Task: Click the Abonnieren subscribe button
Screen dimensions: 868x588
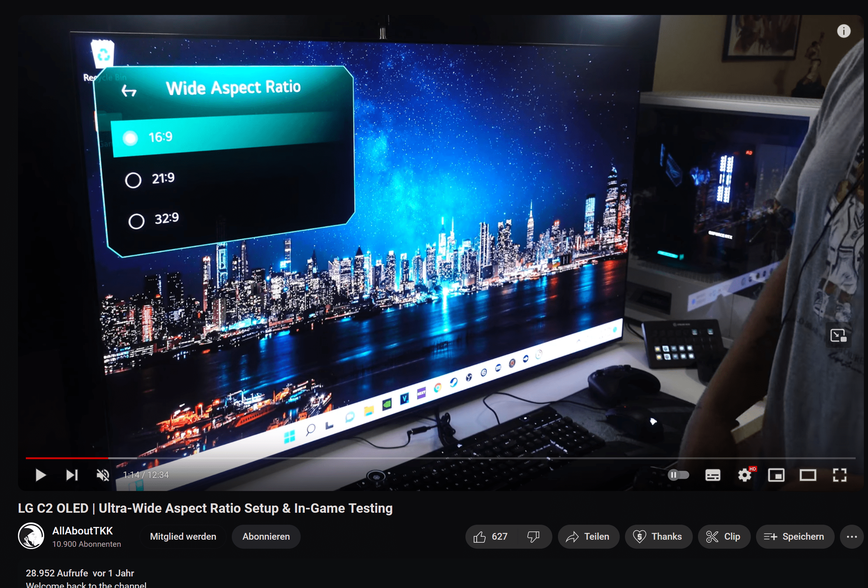Action: coord(266,537)
